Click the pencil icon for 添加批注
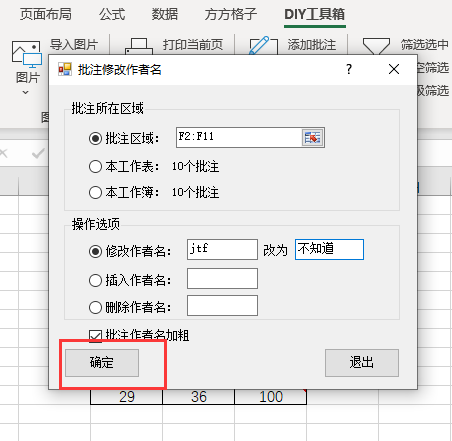This screenshot has width=452, height=441. pos(263,45)
